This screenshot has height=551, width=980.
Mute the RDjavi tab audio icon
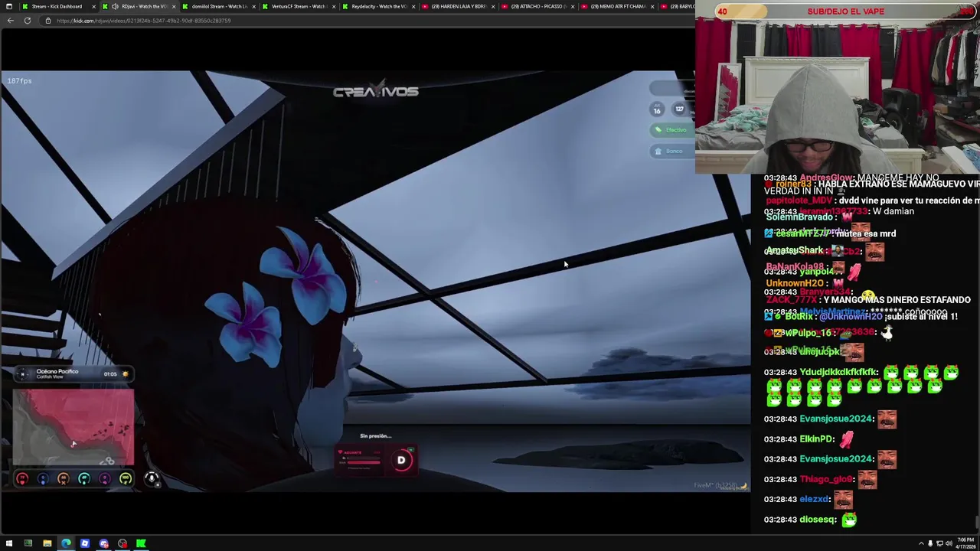point(115,6)
